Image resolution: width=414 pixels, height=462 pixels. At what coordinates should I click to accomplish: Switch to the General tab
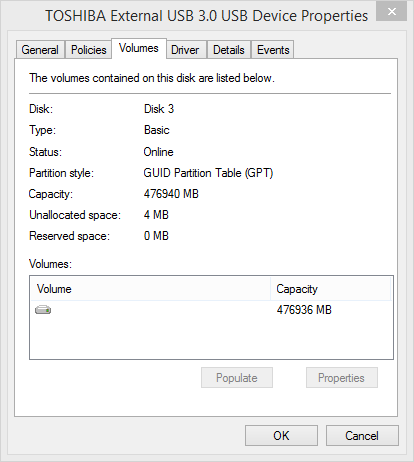click(40, 50)
